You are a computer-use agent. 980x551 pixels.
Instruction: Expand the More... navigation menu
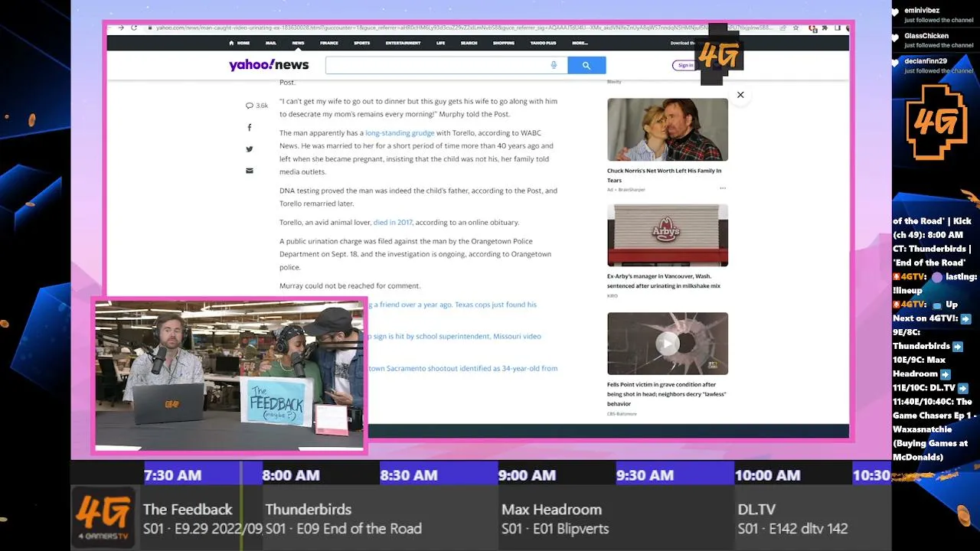click(x=580, y=43)
